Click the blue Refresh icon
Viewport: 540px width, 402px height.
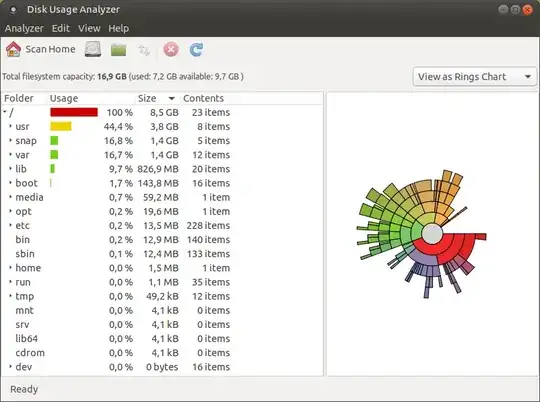196,50
